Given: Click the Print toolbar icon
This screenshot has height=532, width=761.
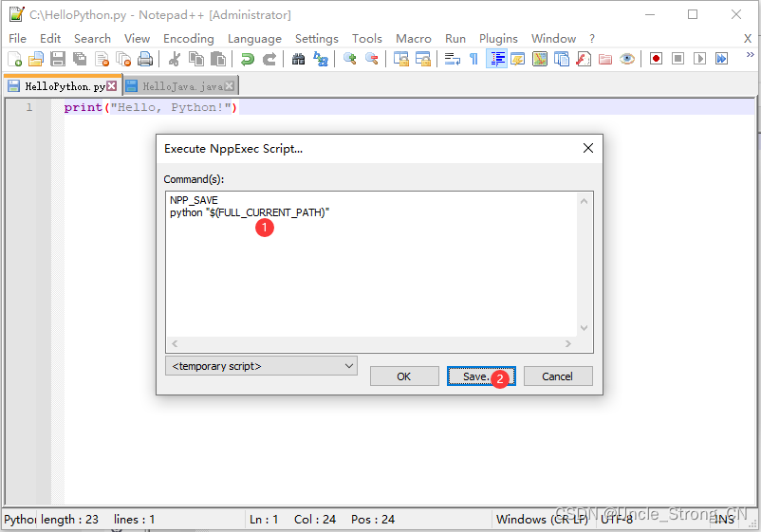Looking at the screenshot, I should [x=145, y=59].
